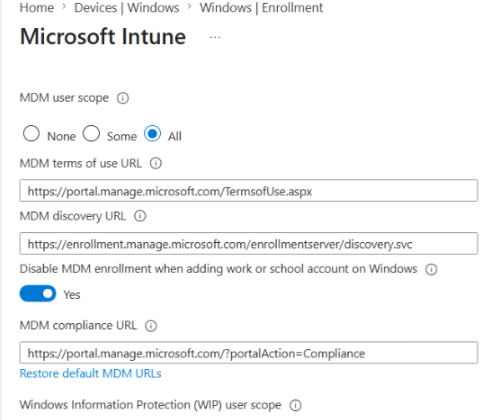
Task: Show info for MDM discovery URL
Action: [140, 216]
